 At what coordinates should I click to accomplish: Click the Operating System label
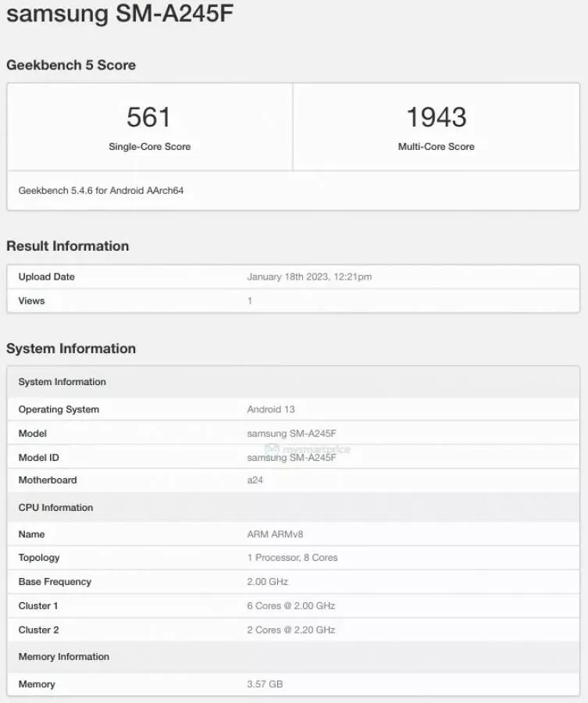tap(59, 409)
